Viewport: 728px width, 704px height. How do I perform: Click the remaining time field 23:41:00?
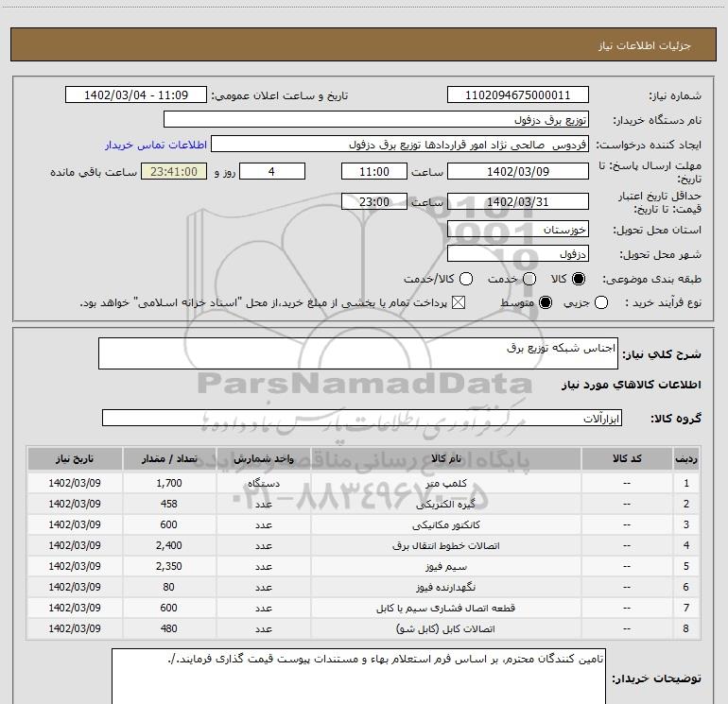(x=174, y=171)
